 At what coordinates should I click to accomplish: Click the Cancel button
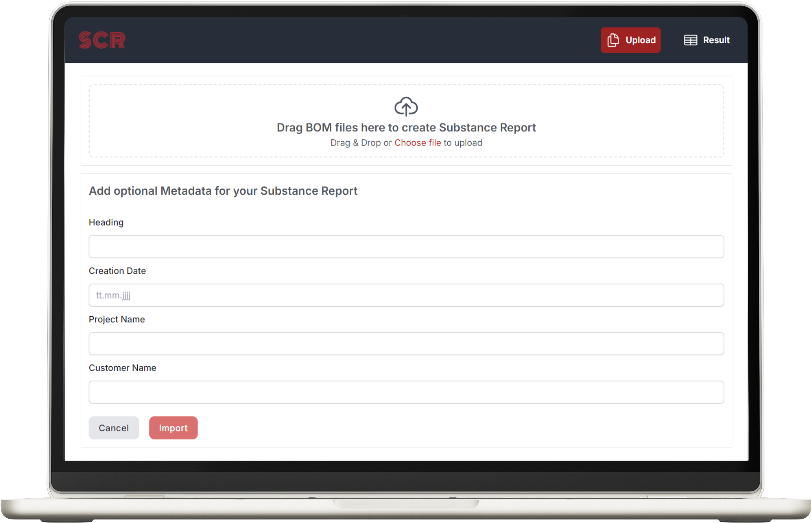click(x=114, y=428)
